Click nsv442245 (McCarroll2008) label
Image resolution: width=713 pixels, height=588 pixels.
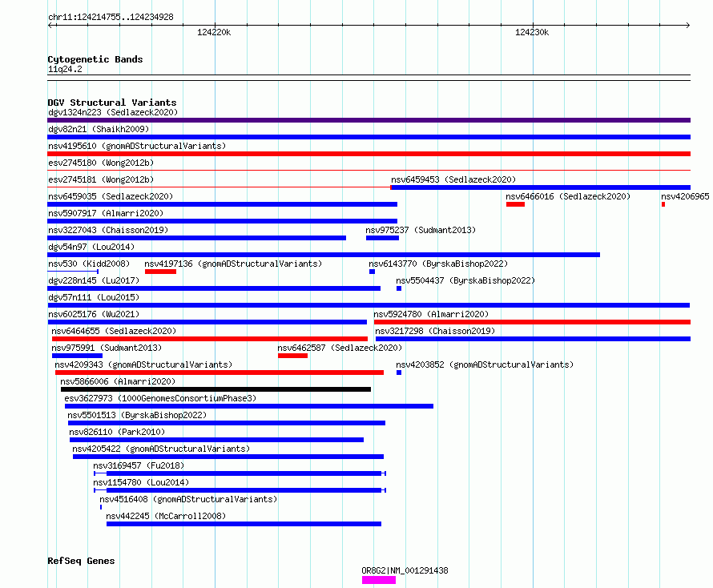[x=166, y=516]
